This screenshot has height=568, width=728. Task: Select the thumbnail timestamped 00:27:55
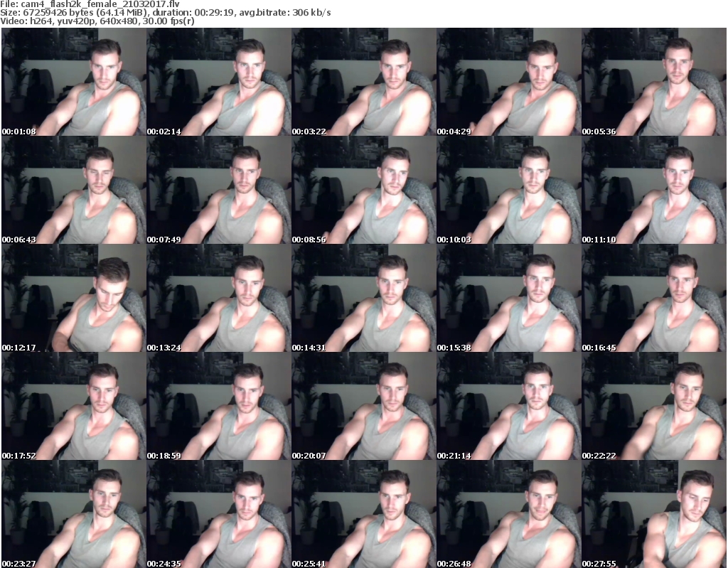point(654,514)
